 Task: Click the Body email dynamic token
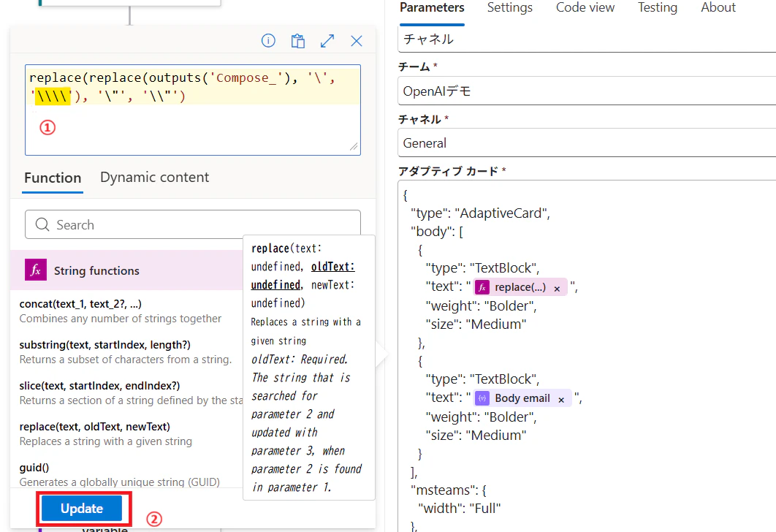(522, 398)
